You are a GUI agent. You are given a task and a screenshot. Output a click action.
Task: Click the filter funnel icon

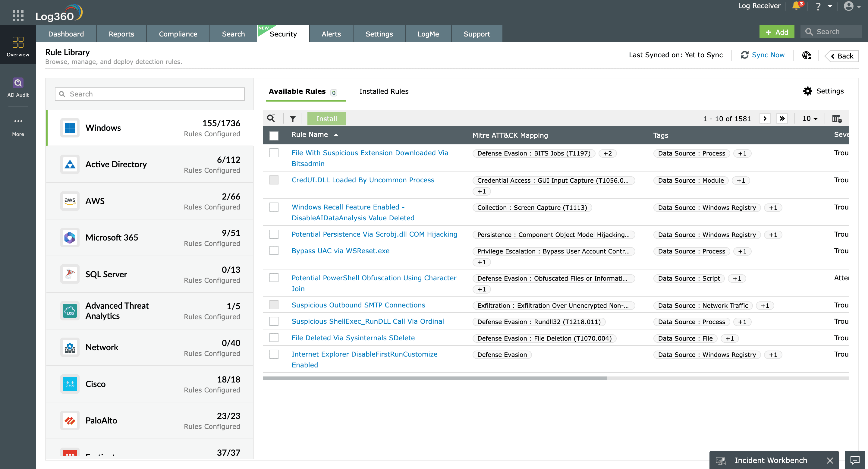(292, 118)
